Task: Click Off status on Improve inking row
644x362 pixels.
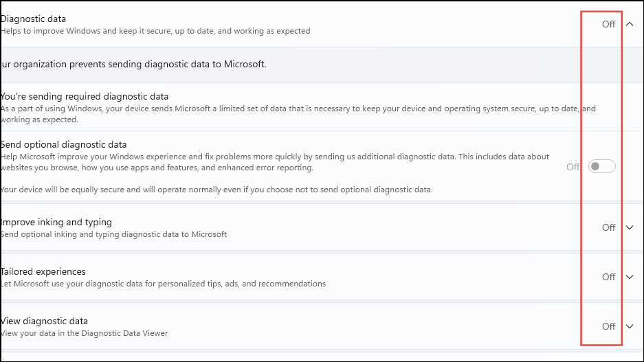Action: click(608, 227)
